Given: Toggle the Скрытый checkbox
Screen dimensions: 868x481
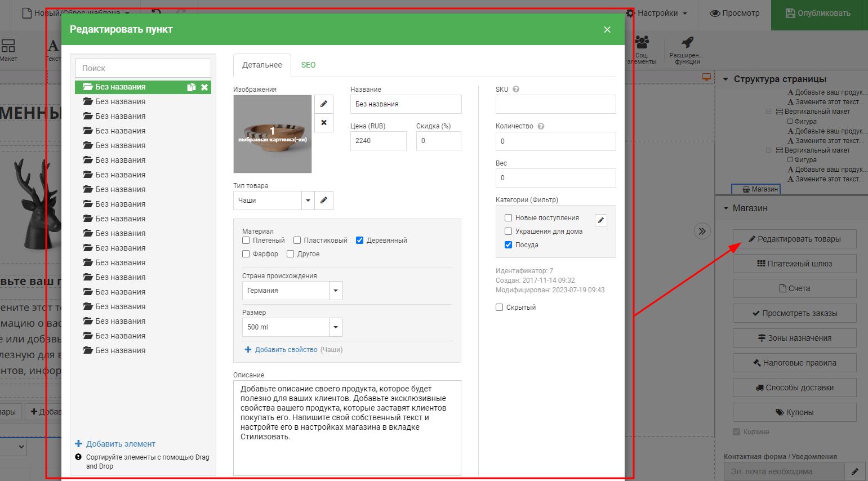Looking at the screenshot, I should 500,308.
